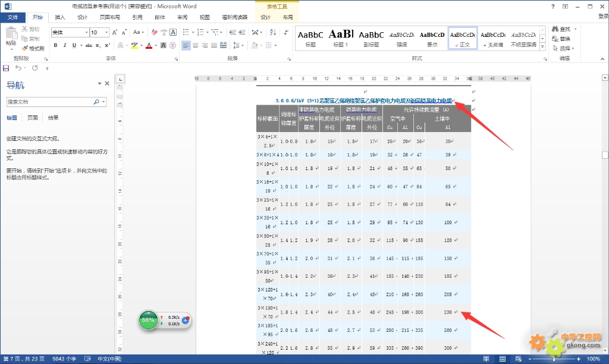Open the References ribbon tab

137,17
